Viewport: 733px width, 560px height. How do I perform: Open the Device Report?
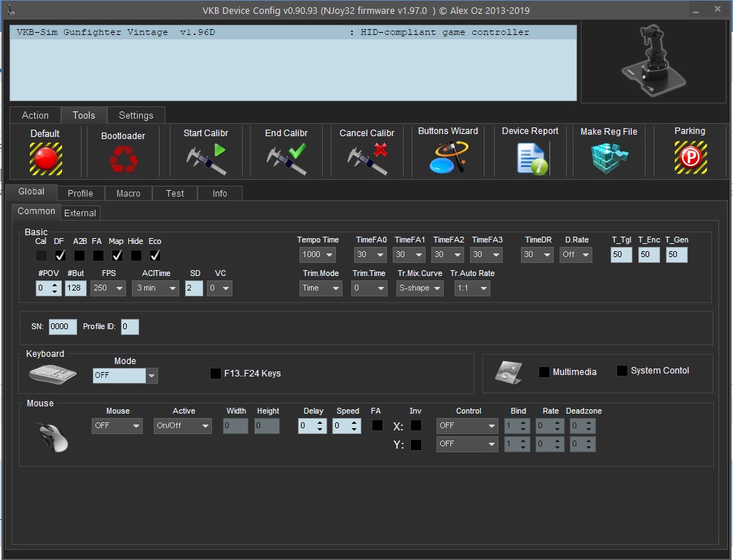[x=530, y=159]
